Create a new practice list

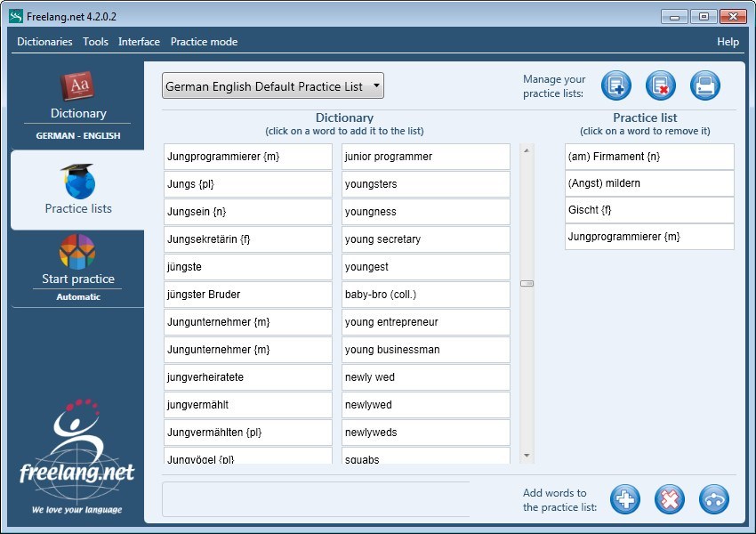615,85
